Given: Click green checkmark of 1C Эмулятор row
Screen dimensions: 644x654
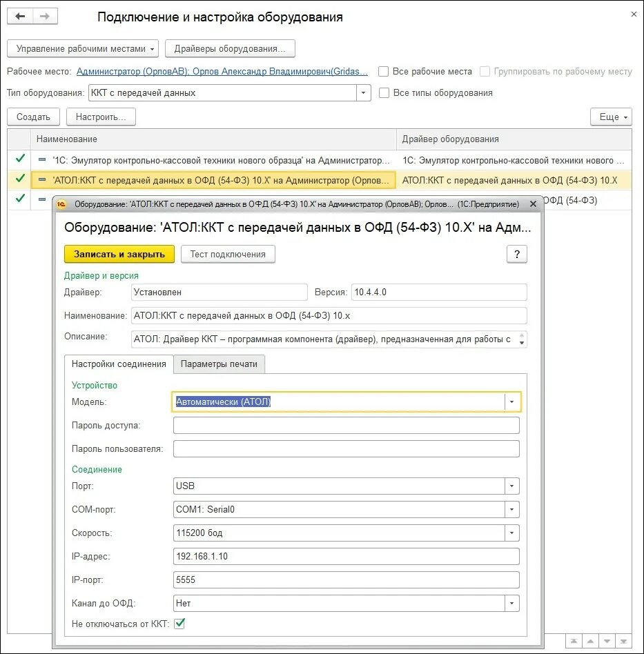Looking at the screenshot, I should pyautogui.click(x=19, y=159).
